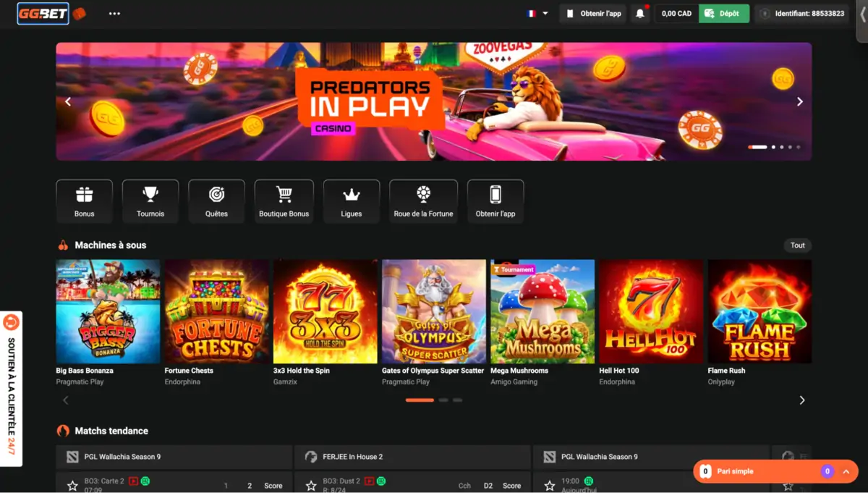The width and height of the screenshot is (868, 493).
Task: Open the Bonus gift tile
Action: (84, 201)
